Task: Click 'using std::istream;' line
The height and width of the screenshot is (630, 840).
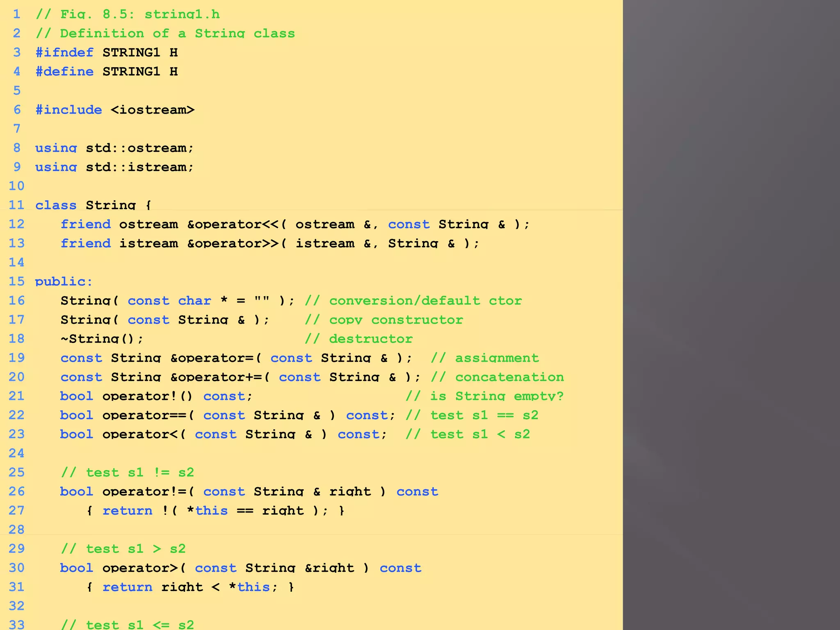Action: tap(114, 167)
